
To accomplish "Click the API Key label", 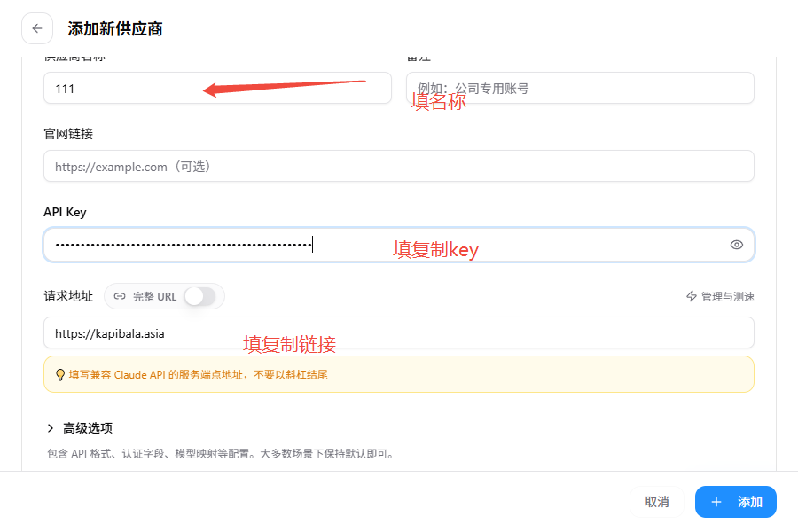I will tap(65, 212).
